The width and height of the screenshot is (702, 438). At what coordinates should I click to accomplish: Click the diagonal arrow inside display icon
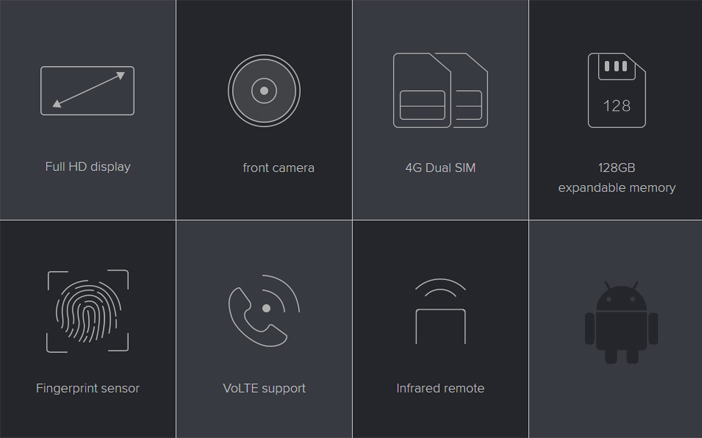pyautogui.click(x=88, y=89)
